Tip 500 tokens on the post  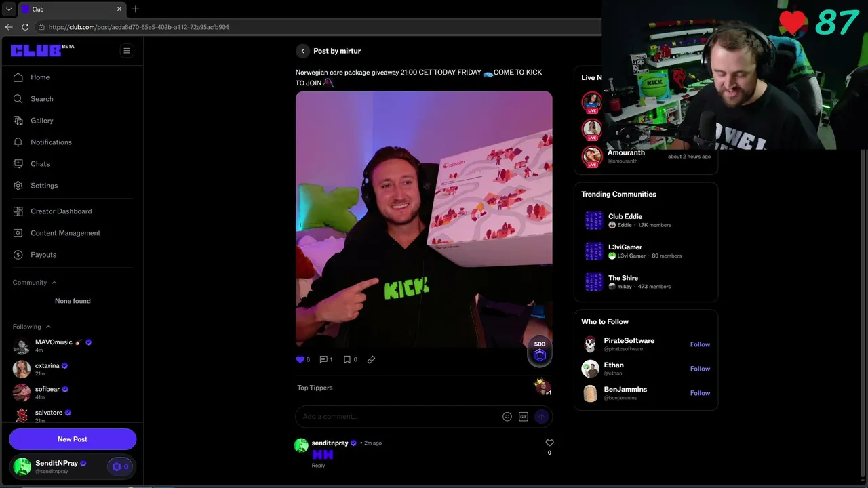(540, 351)
